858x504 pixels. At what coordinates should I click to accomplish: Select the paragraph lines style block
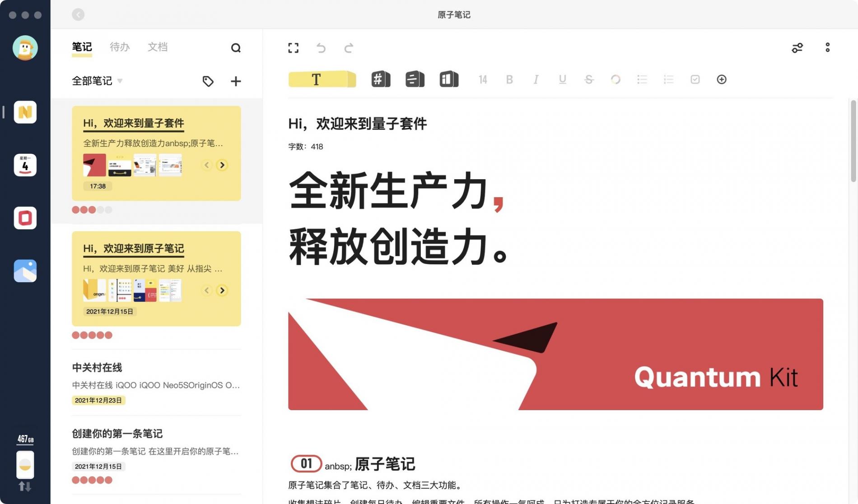[x=415, y=79]
